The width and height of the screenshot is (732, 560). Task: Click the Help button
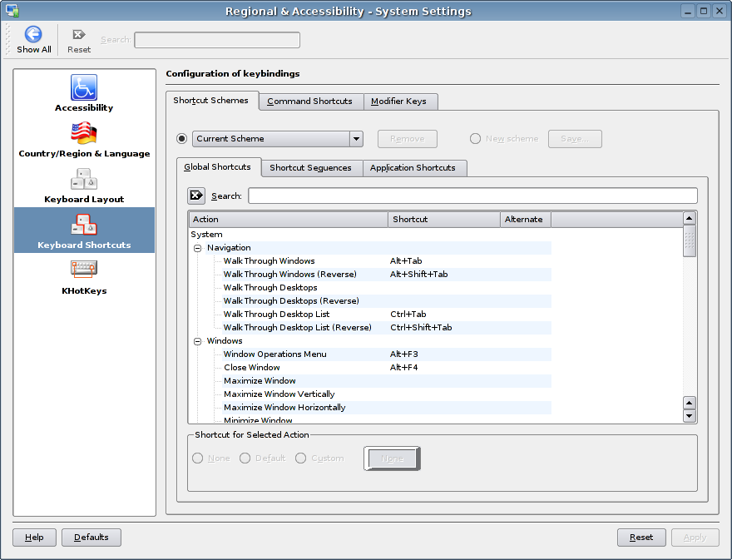coord(34,537)
